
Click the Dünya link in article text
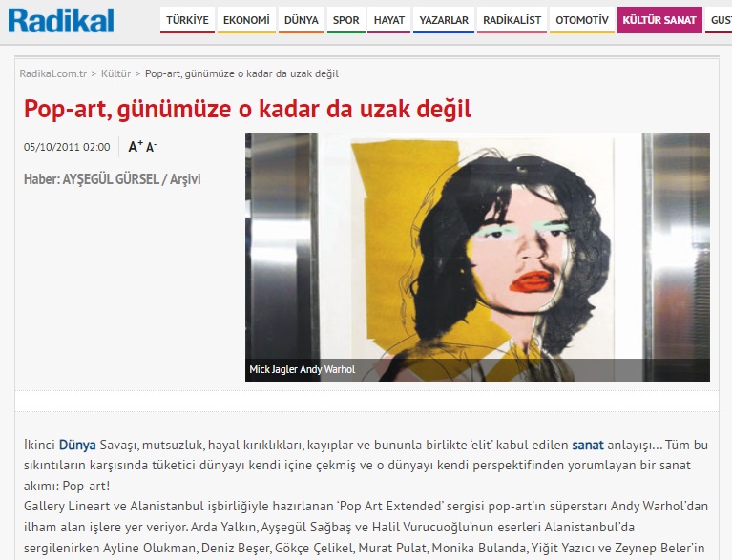pos(77,445)
